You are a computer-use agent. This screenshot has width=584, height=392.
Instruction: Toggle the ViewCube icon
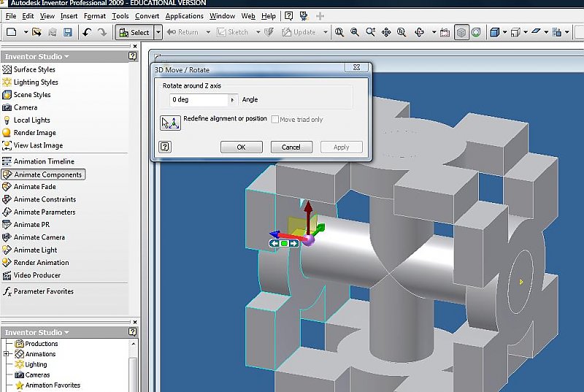[461, 32]
